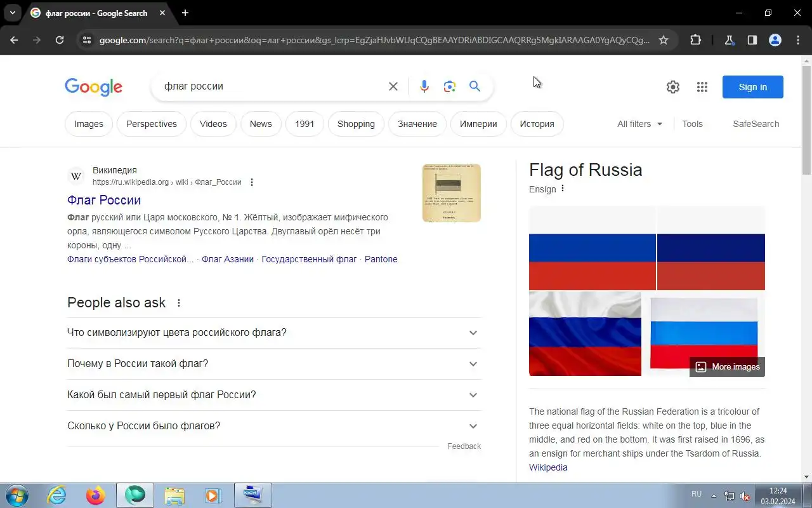Go back with the browser back arrow
The width and height of the screenshot is (812, 508).
point(14,40)
